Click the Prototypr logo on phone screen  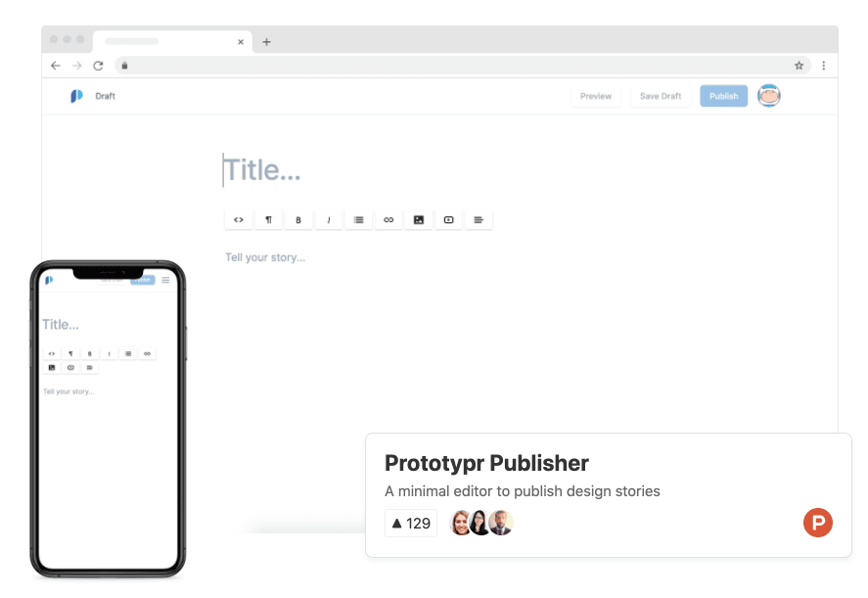point(49,280)
